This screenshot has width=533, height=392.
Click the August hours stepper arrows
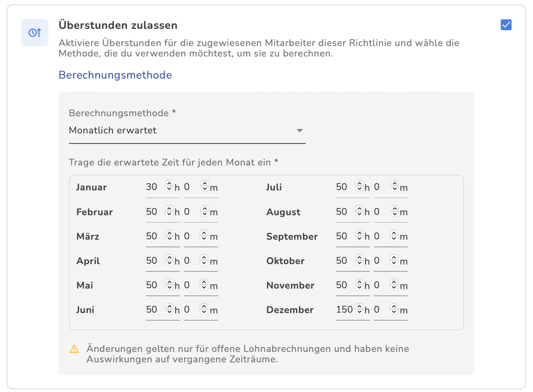pos(359,211)
